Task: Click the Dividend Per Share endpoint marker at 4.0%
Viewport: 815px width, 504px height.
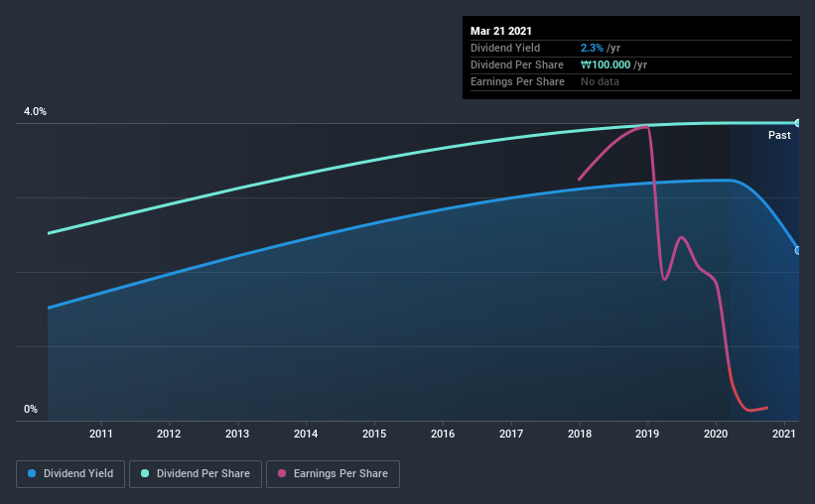Action: coord(797,123)
